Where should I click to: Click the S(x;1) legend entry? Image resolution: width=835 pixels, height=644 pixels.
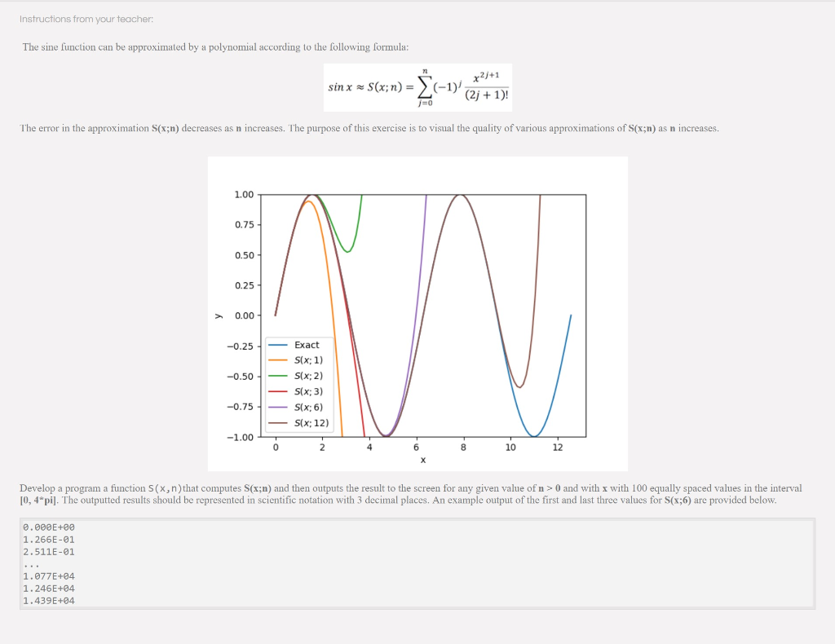pyautogui.click(x=295, y=360)
